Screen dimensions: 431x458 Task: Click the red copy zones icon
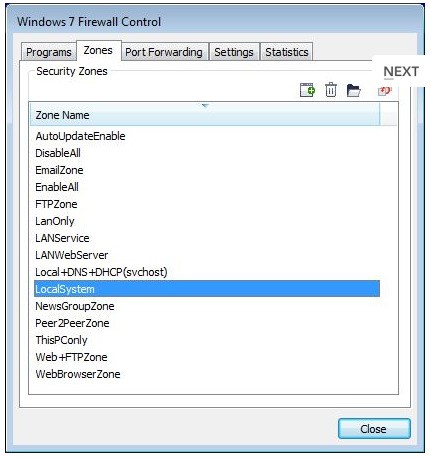(384, 91)
